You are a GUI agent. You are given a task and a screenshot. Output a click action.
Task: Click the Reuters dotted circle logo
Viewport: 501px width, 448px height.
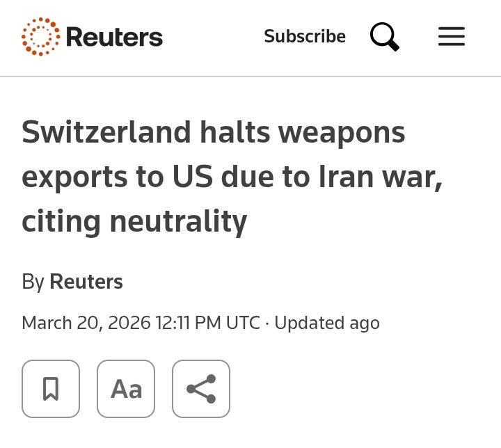click(x=41, y=37)
